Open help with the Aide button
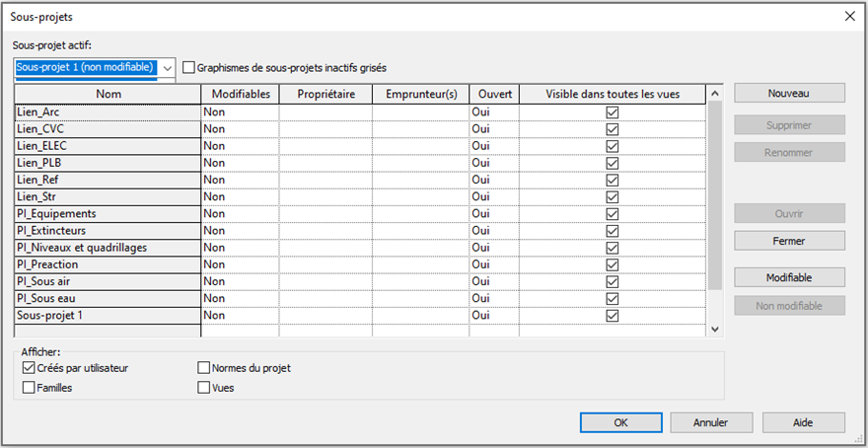 [803, 422]
